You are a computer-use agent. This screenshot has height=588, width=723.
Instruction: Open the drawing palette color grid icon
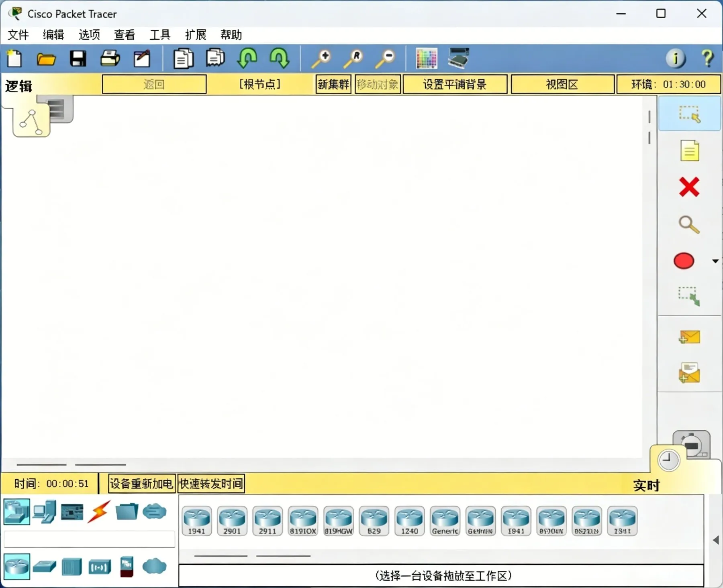pyautogui.click(x=426, y=59)
